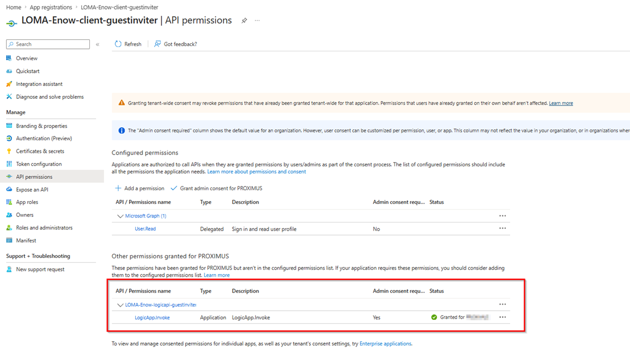The image size is (630, 364).
Task: Click the Quickstart cloud icon
Action: 9,71
